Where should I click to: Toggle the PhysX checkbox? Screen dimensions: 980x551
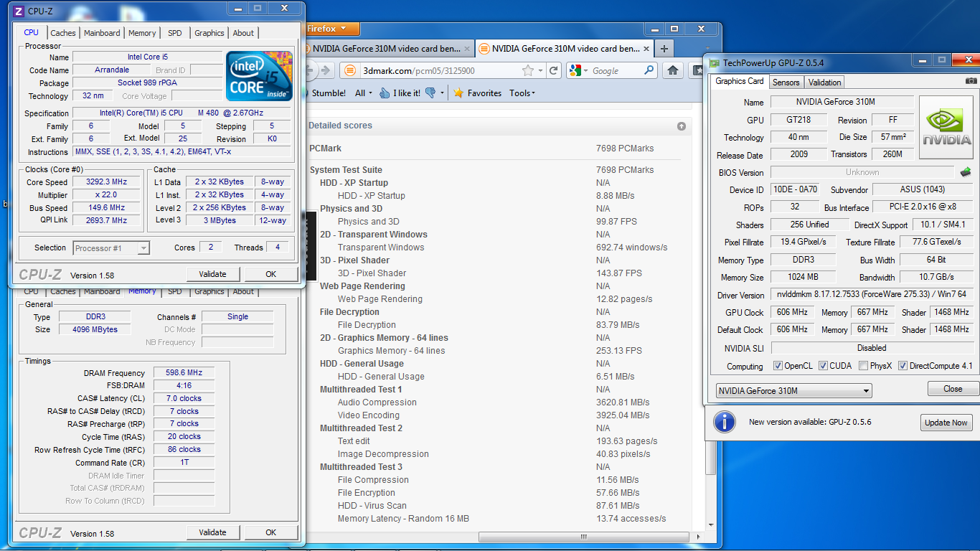(x=863, y=366)
